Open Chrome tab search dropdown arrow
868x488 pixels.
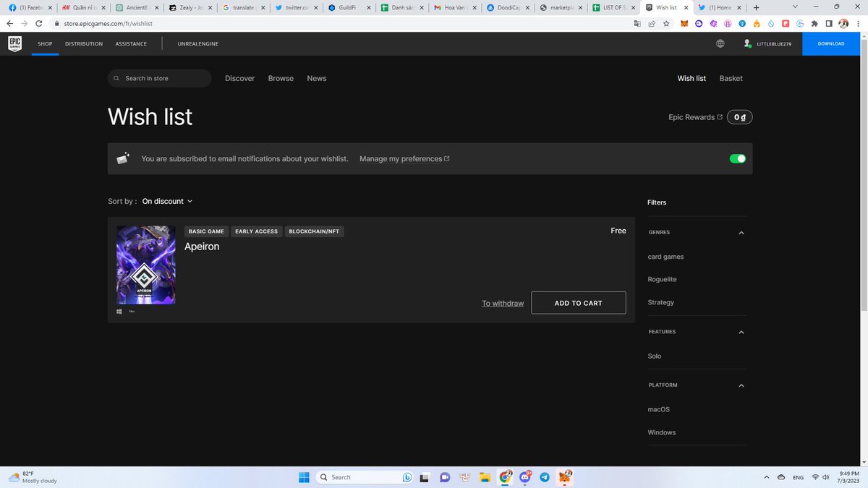click(x=795, y=7)
